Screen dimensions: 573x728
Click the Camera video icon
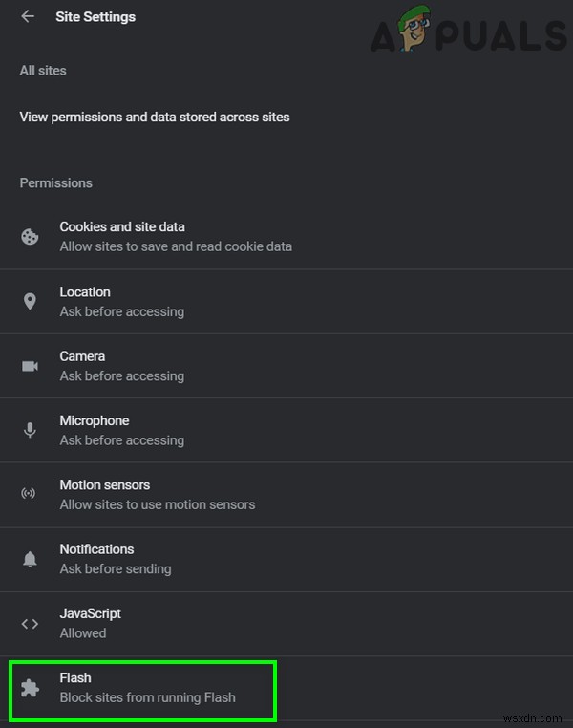click(x=30, y=366)
